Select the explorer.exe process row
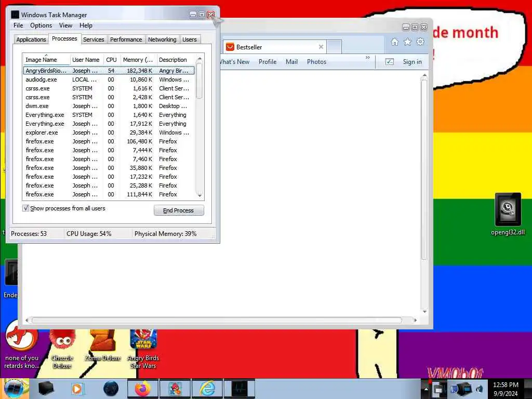The width and height of the screenshot is (532, 399). pos(109,132)
